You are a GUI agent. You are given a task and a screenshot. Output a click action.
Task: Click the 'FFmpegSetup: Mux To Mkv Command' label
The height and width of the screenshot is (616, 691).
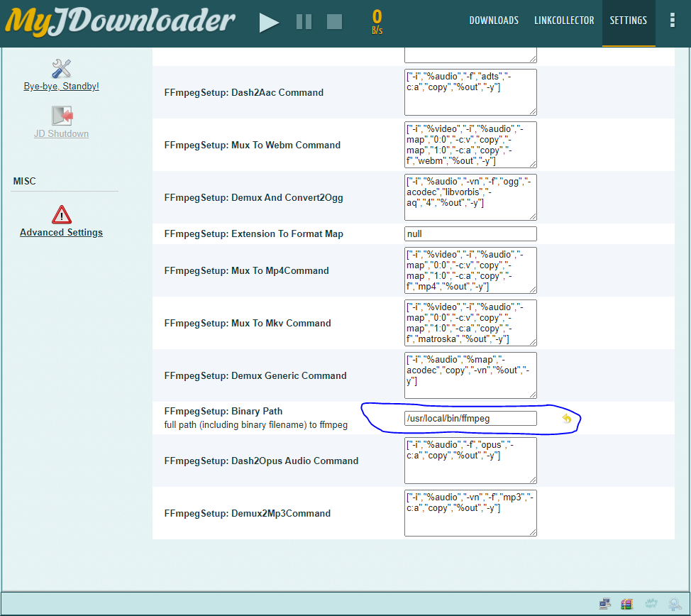pos(248,323)
